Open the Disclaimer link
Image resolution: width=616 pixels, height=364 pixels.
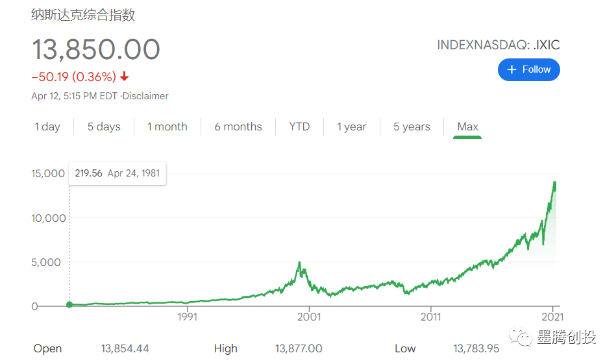point(146,96)
